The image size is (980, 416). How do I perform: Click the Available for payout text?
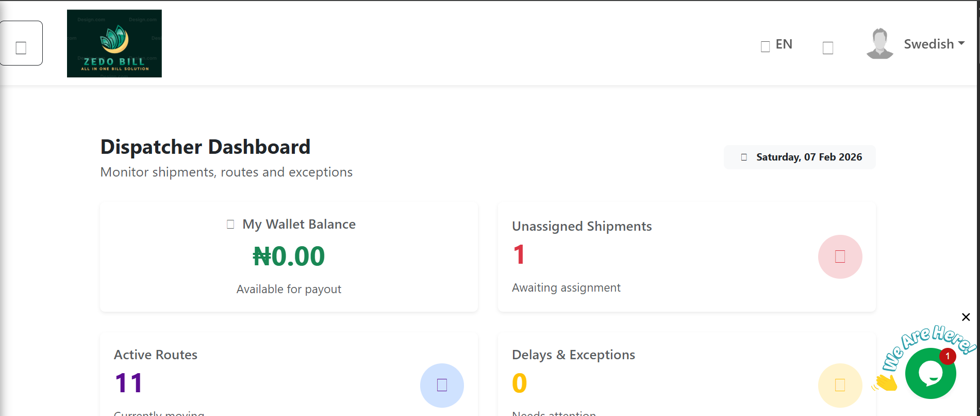[x=289, y=289]
